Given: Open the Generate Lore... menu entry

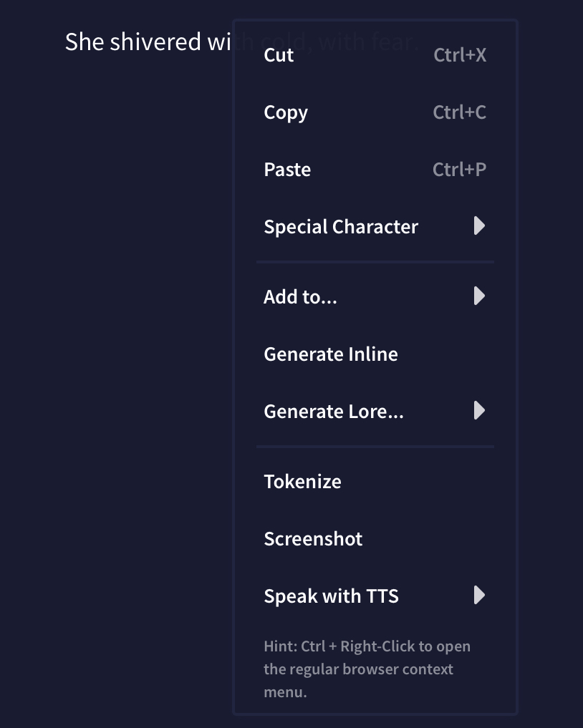Looking at the screenshot, I should pos(334,412).
